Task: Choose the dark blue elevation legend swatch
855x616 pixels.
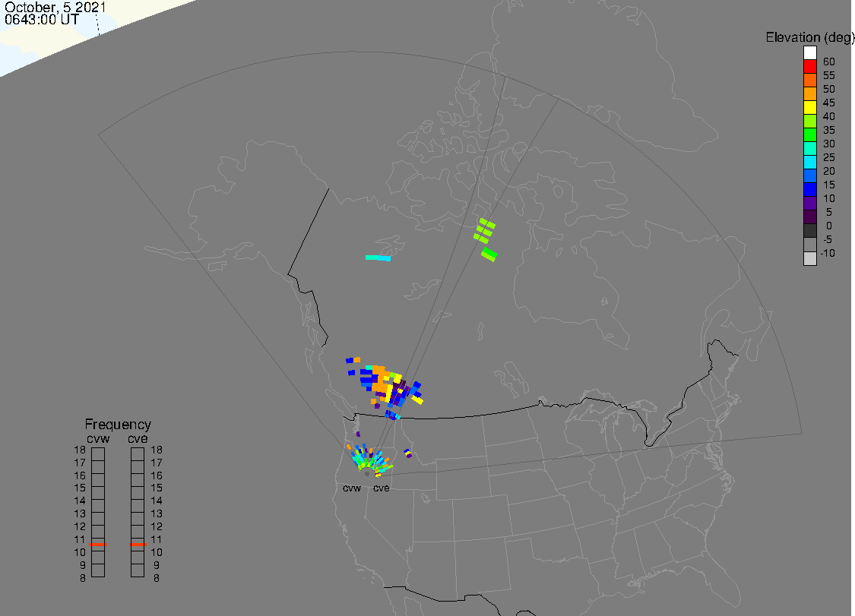Action: [809, 189]
